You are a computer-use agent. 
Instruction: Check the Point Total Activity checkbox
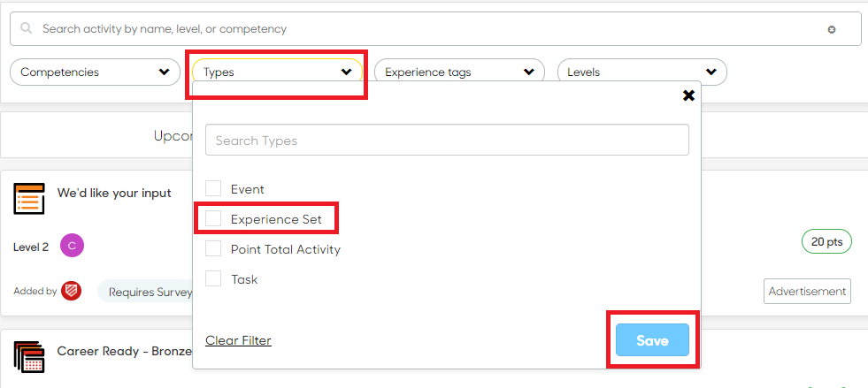point(213,248)
